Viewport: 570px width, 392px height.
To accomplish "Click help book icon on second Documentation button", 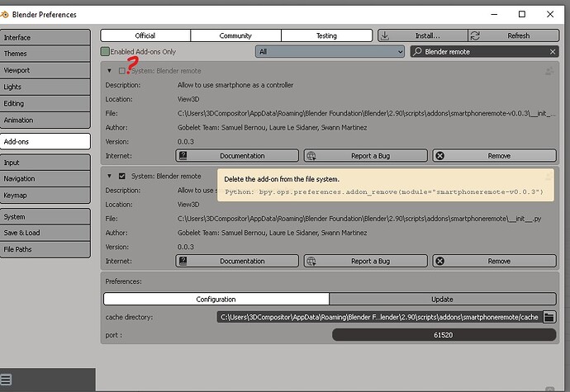I will pos(183,262).
